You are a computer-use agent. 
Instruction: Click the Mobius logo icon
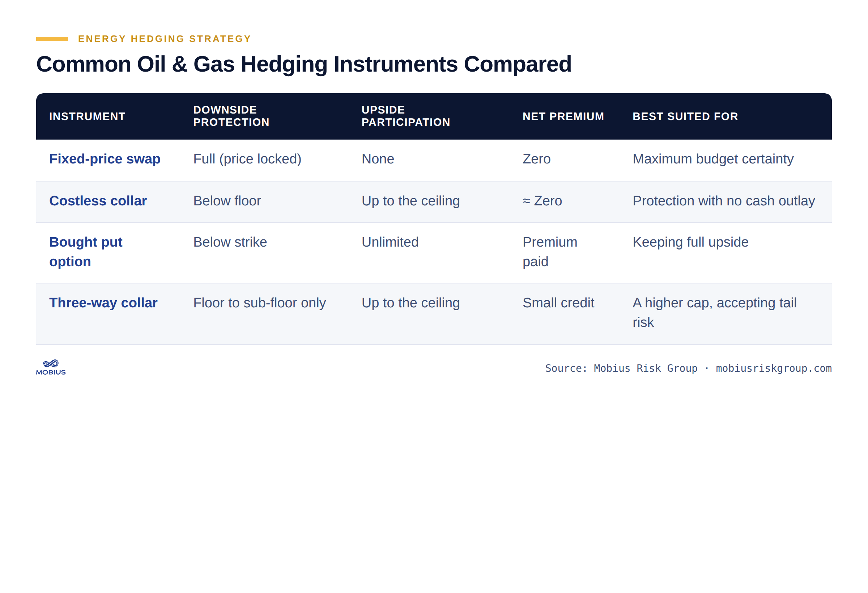click(51, 367)
